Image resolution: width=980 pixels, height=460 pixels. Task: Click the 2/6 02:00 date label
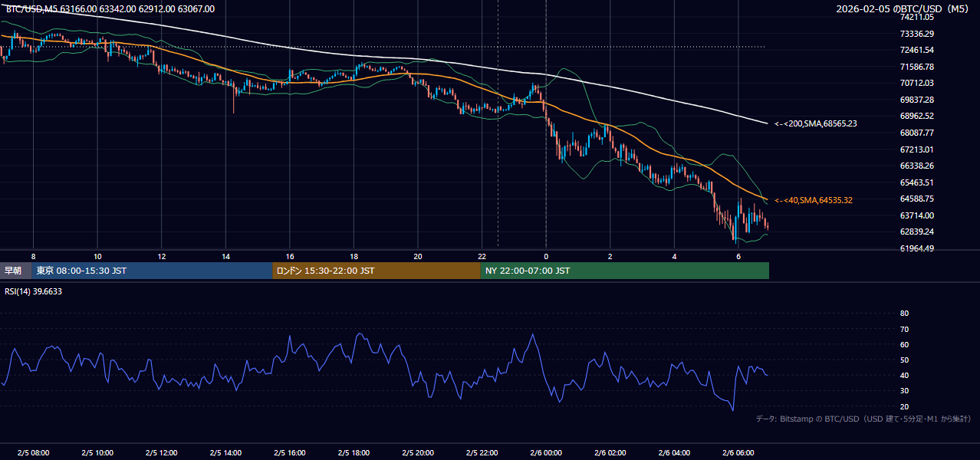click(610, 453)
